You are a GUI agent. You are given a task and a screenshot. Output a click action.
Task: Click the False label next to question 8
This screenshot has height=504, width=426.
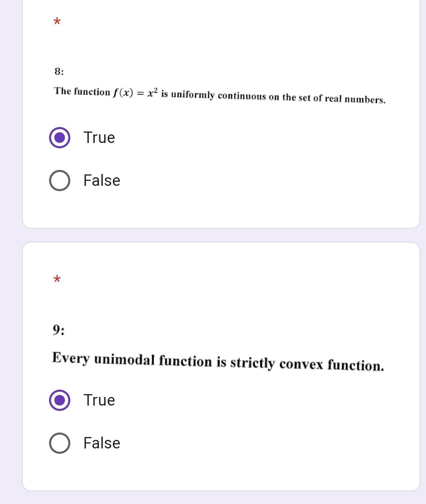tap(101, 180)
